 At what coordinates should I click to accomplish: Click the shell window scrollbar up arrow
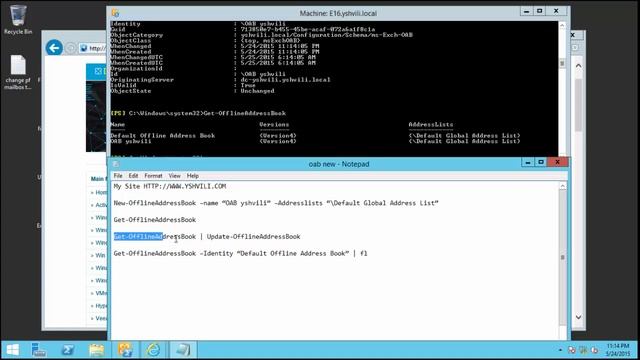(x=562, y=25)
